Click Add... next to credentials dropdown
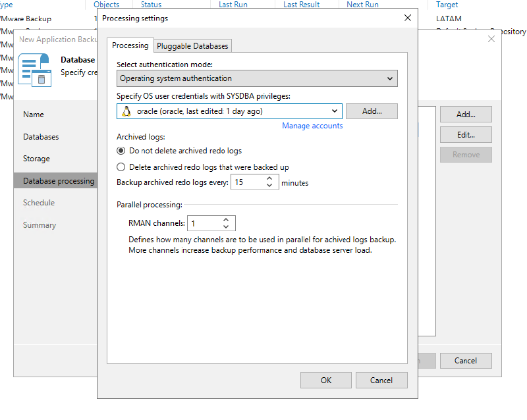 click(x=372, y=111)
